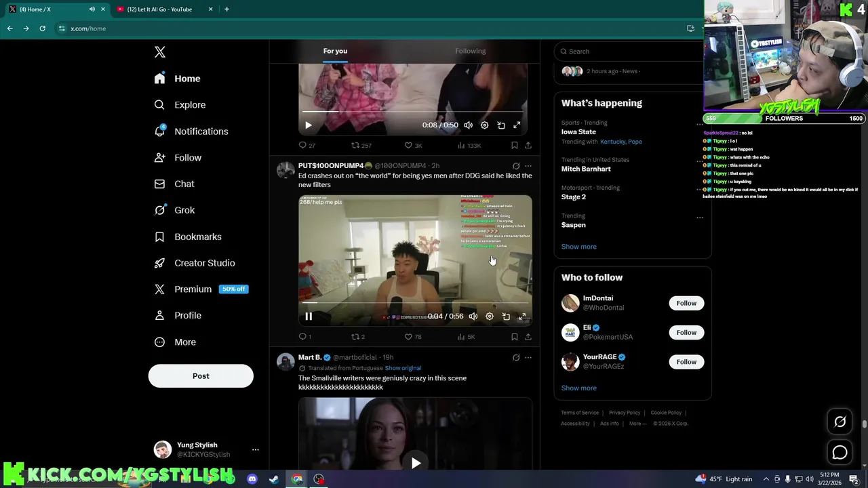Screen dimensions: 868x488
Task: Open options for Iowa State trend
Action: pyautogui.click(x=700, y=125)
